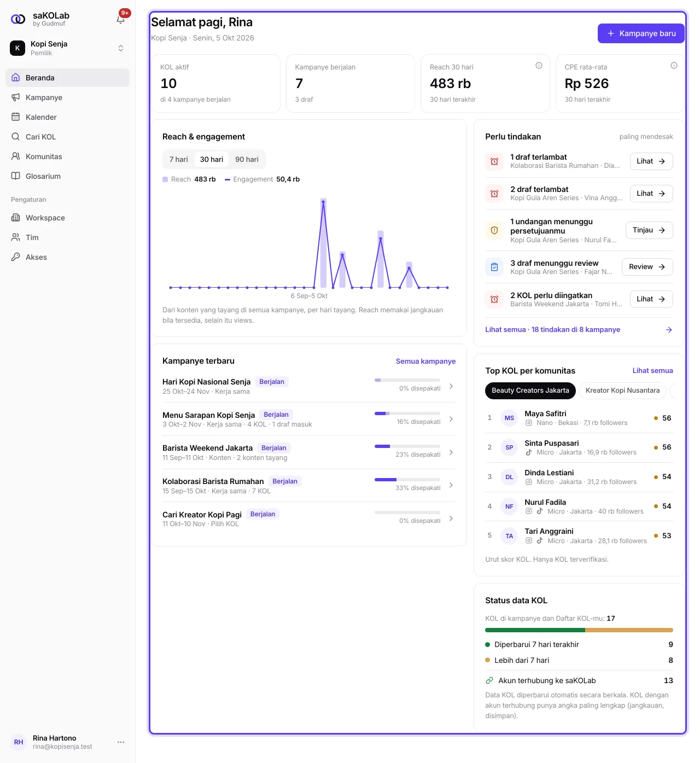Open Kolaborasi Barista Rumahan row chevron
The height and width of the screenshot is (763, 700).
coord(451,486)
